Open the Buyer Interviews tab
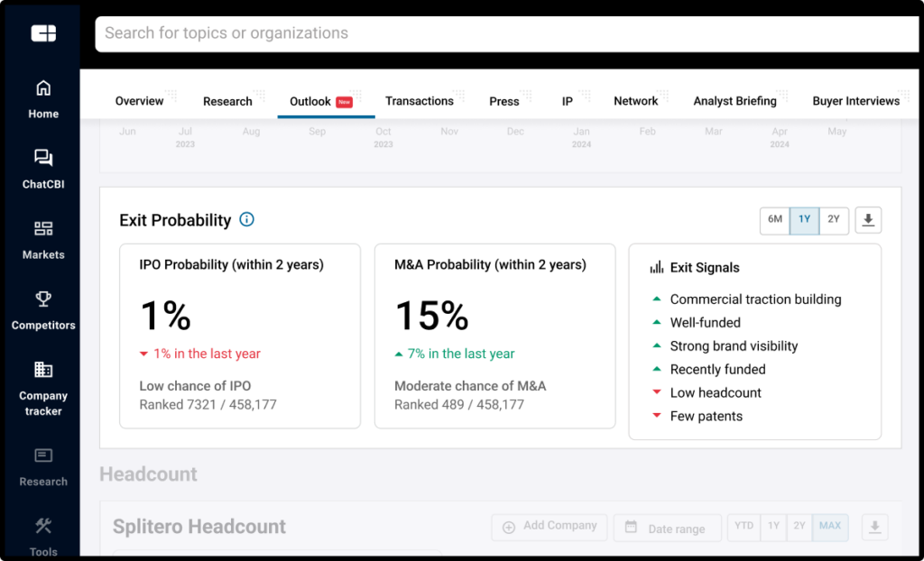The width and height of the screenshot is (924, 561). point(855,101)
